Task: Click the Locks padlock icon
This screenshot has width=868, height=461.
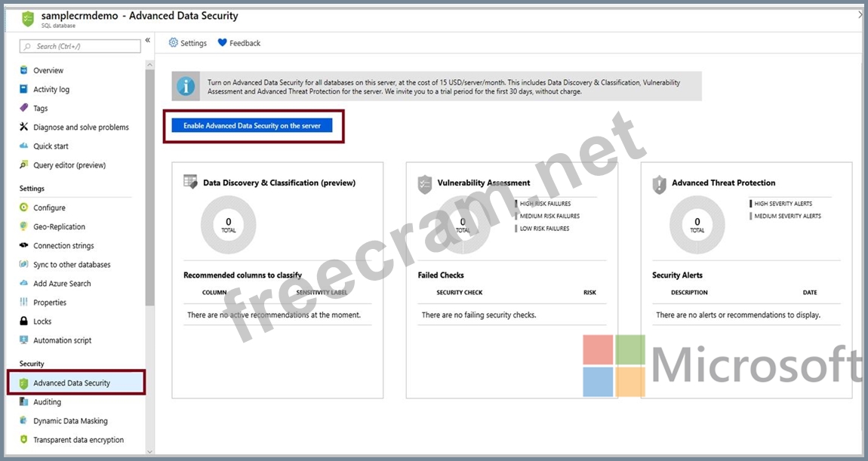Action: 23,321
